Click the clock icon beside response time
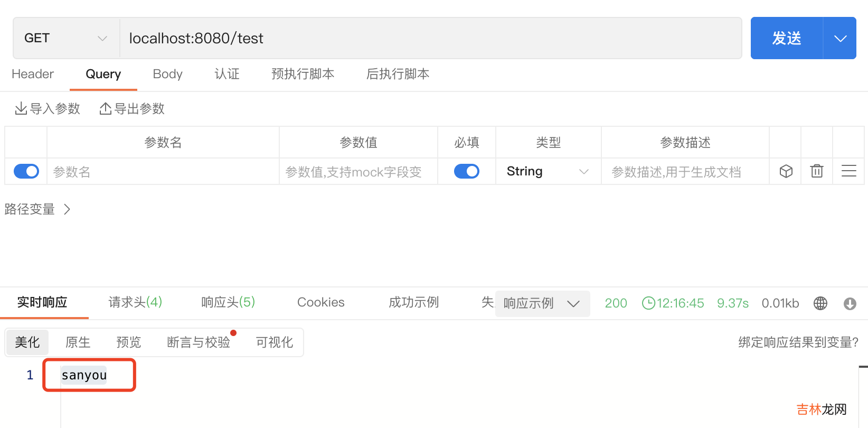The image size is (868, 428). click(648, 303)
